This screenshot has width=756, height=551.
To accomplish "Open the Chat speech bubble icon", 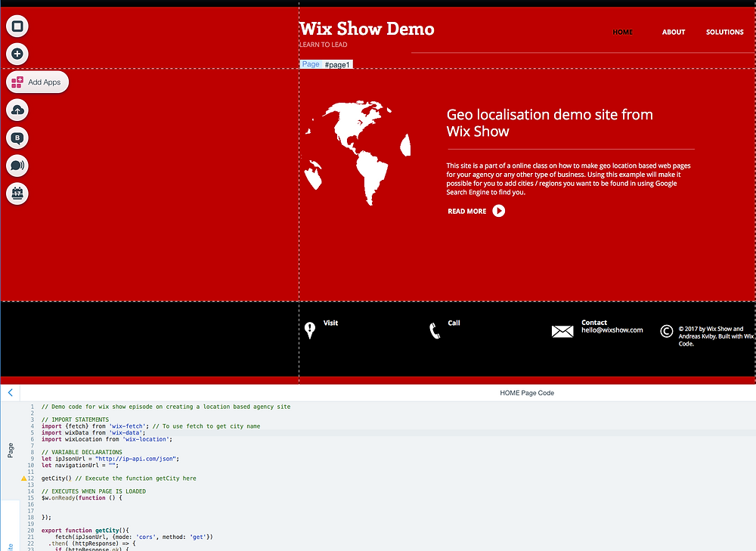I will 17,166.
